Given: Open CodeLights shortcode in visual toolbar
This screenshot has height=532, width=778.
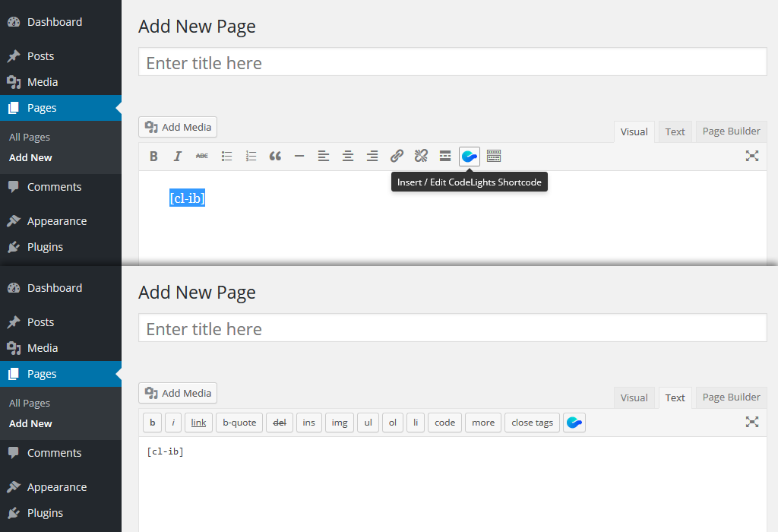Looking at the screenshot, I should pyautogui.click(x=470, y=157).
